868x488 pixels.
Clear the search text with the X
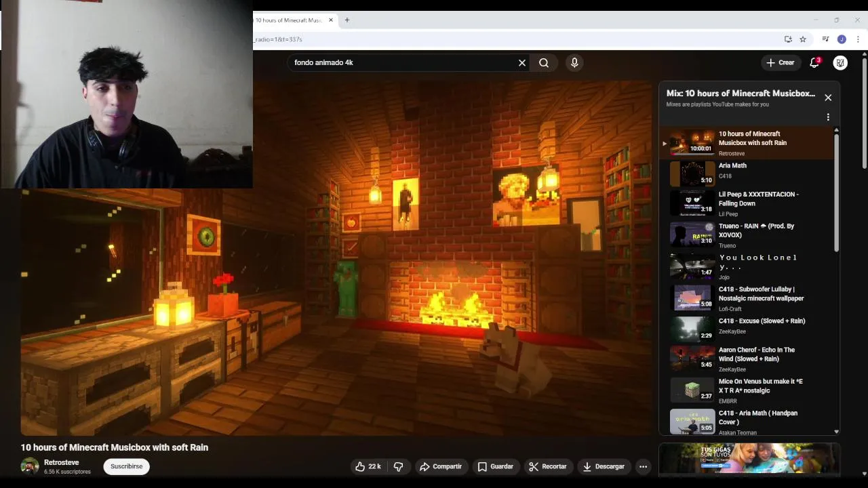[522, 62]
